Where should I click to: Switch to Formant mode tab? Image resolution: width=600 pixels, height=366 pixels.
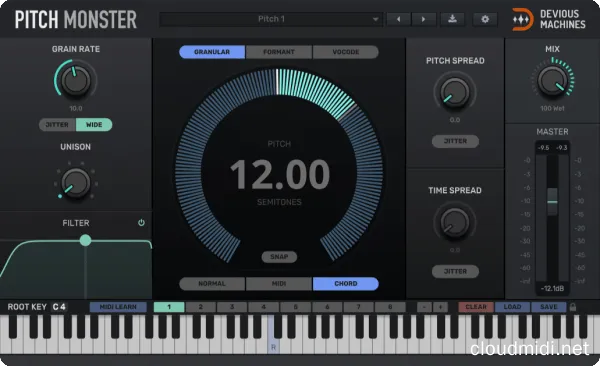[x=279, y=52]
